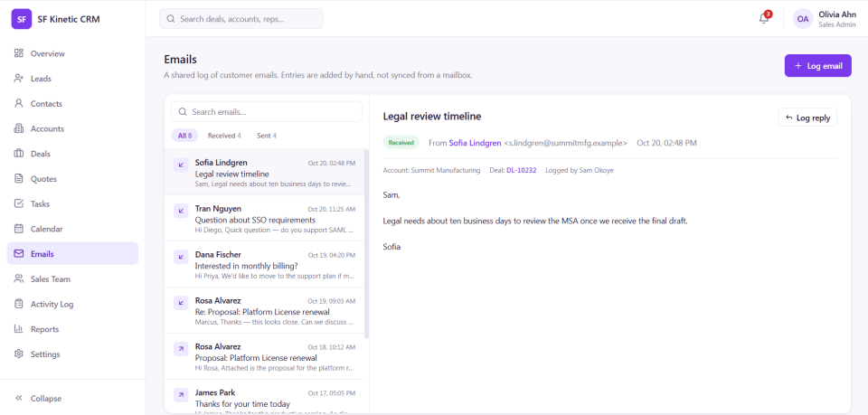This screenshot has width=868, height=415.
Task: Click sent arrow icon on Oct 18 Rosa Alvarez email
Action: pos(181,349)
